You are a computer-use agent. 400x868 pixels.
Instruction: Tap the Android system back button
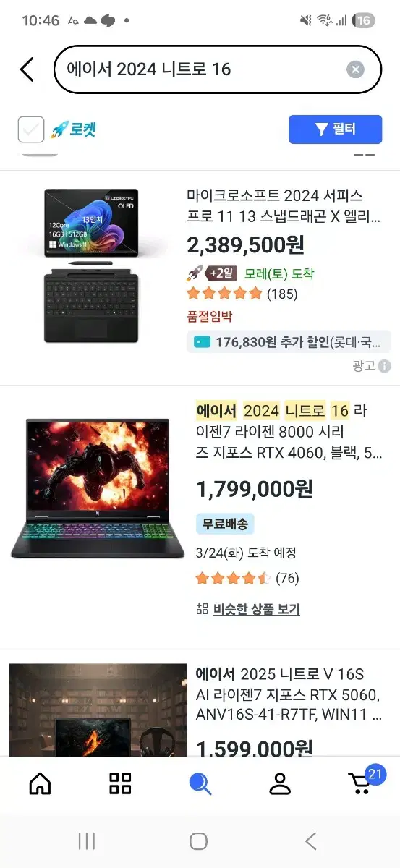pos(311,841)
